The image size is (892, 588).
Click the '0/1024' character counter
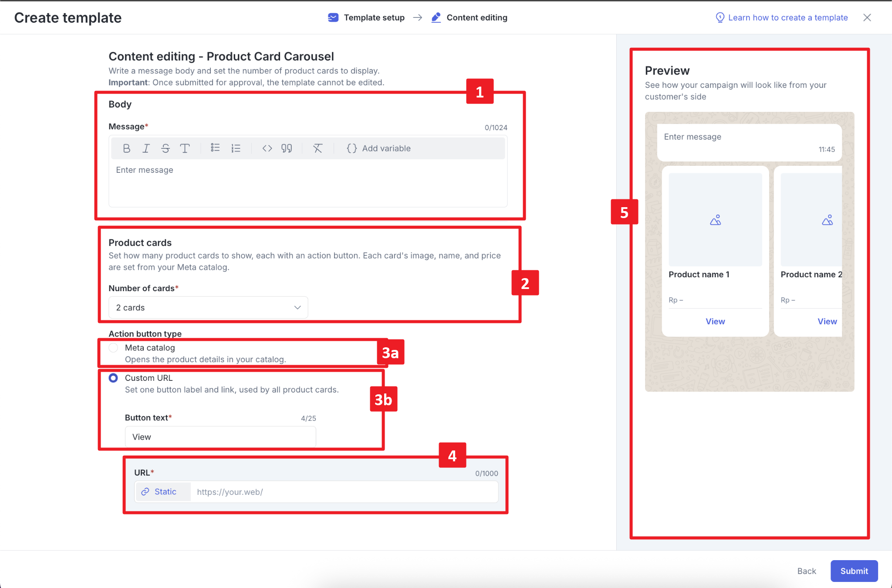click(x=496, y=128)
